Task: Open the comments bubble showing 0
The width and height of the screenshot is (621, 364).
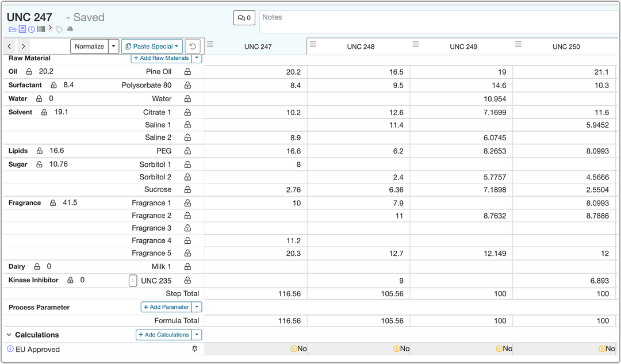Action: 244,18
